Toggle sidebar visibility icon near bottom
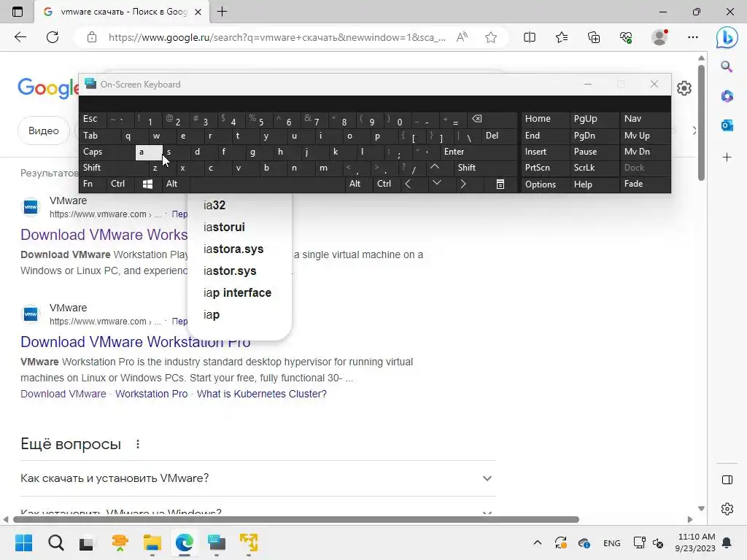Viewport: 747px width, 560px height. click(727, 480)
